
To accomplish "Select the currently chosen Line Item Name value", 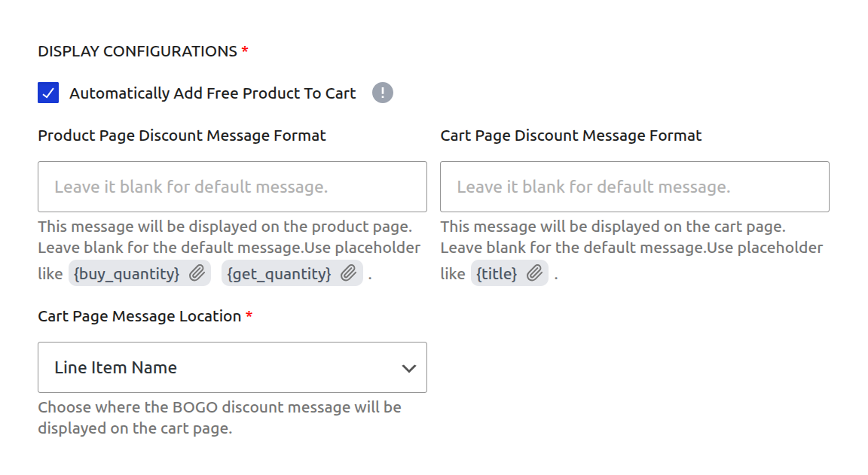I will coord(115,367).
